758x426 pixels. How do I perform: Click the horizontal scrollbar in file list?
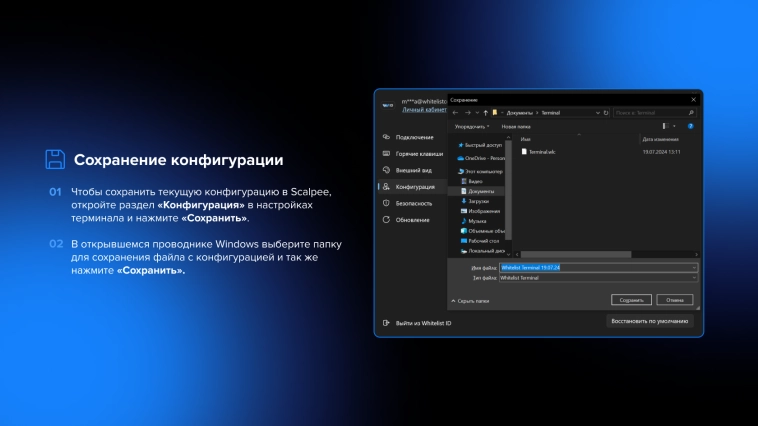point(576,254)
